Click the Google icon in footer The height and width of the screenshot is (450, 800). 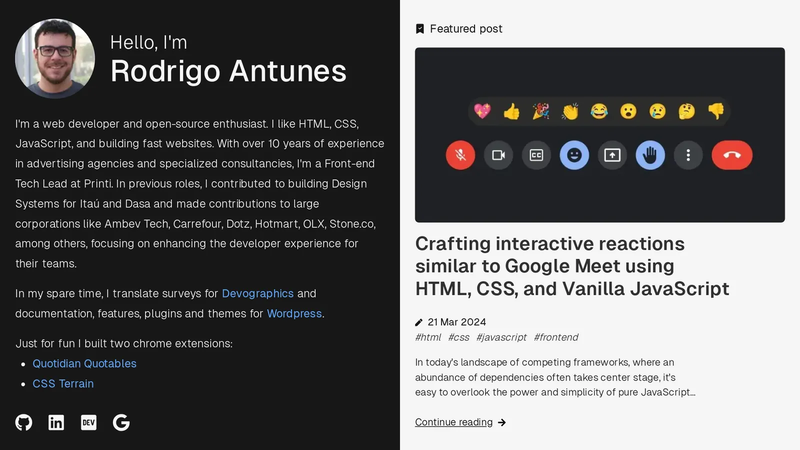pos(121,422)
